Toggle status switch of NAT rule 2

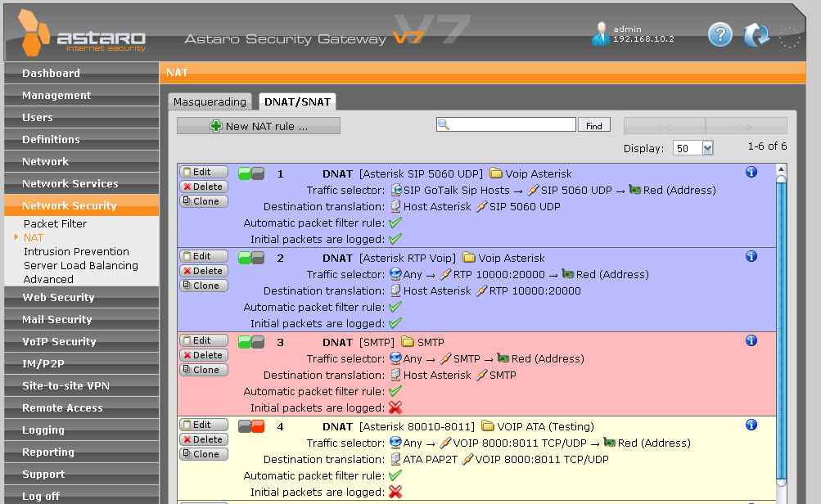250,258
